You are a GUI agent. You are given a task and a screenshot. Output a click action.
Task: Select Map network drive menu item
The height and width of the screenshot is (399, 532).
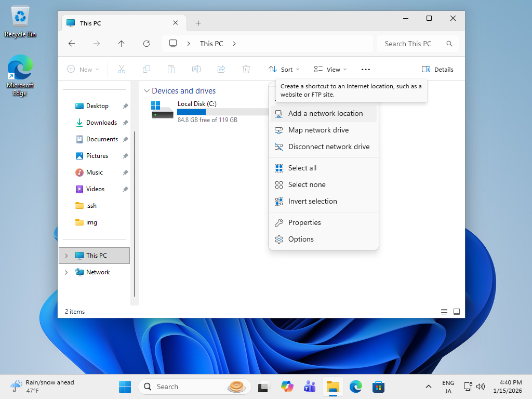tap(318, 130)
